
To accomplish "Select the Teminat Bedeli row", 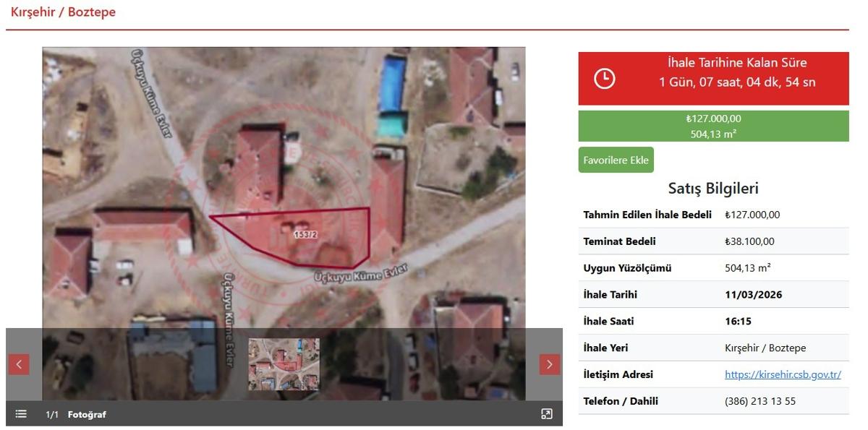I will coord(714,241).
